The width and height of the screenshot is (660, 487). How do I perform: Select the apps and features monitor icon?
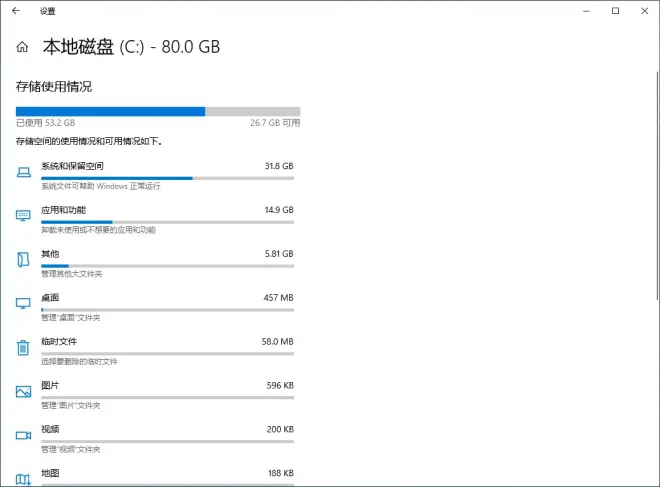(x=23, y=216)
